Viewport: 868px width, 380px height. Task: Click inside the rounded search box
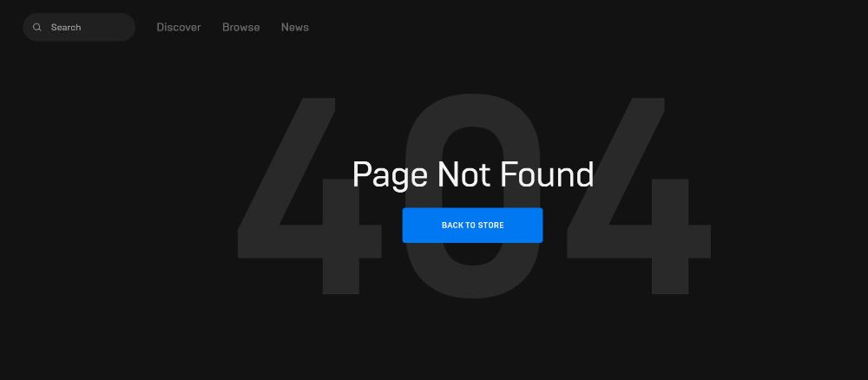(79, 27)
